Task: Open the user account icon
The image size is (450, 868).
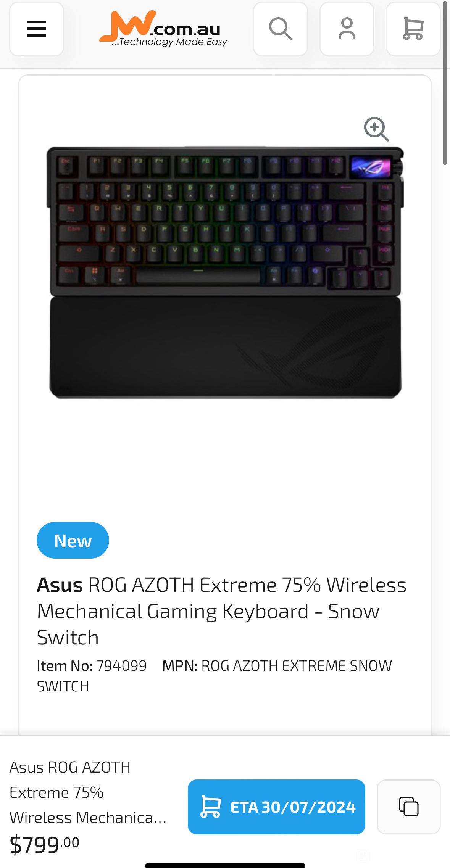Action: click(x=347, y=29)
